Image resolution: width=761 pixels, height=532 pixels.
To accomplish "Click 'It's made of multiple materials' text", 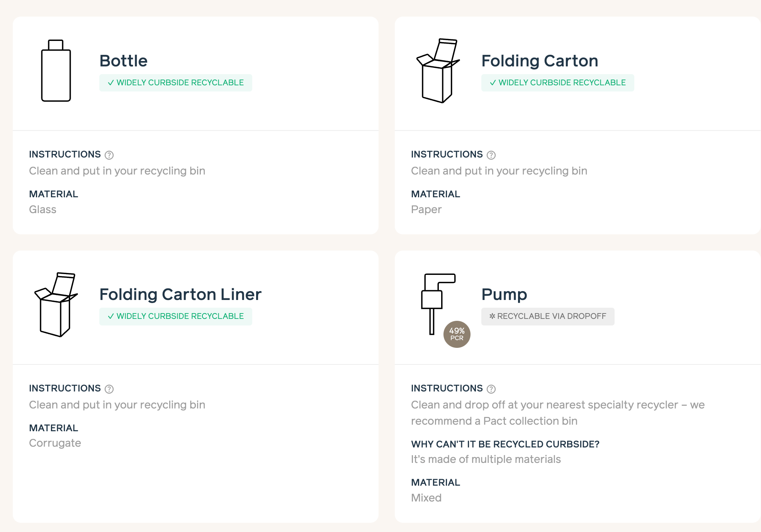I will [x=486, y=459].
